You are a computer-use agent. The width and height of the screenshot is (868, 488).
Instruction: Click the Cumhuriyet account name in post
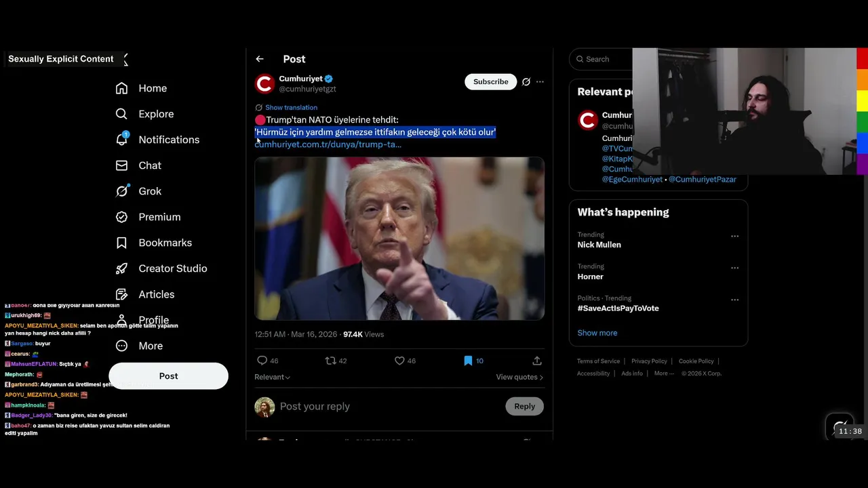(300, 79)
